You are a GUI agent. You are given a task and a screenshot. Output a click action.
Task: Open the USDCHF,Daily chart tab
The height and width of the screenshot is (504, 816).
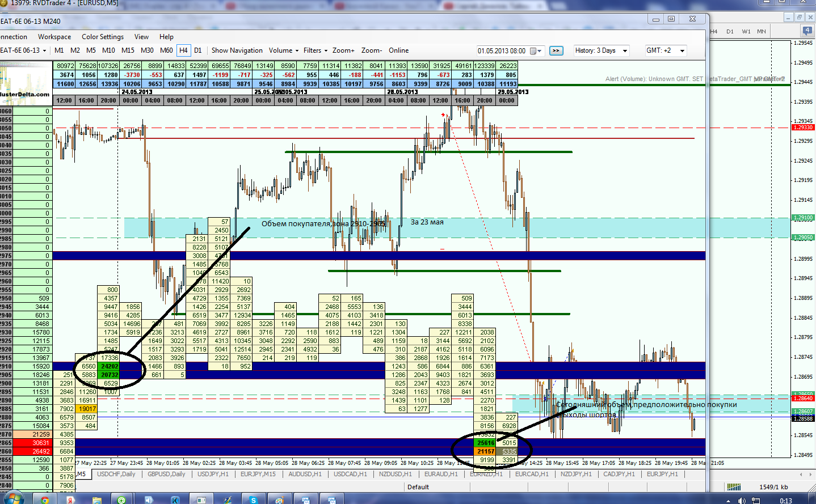[x=116, y=474]
